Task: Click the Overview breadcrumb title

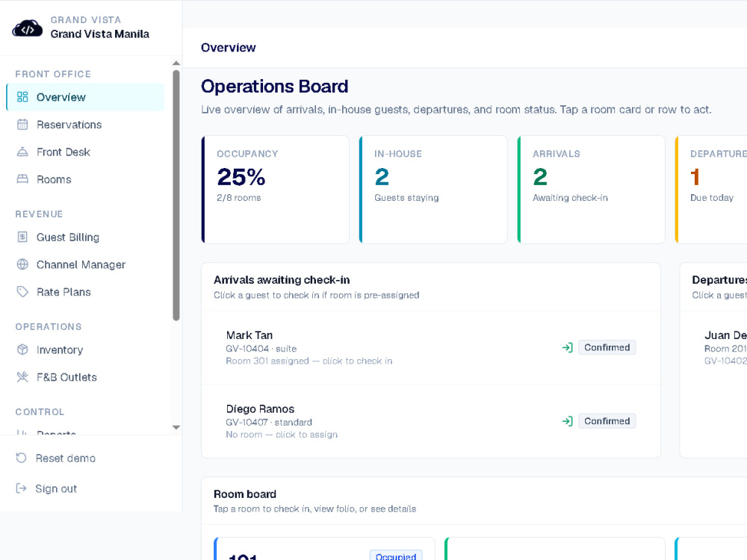Action: point(228,48)
